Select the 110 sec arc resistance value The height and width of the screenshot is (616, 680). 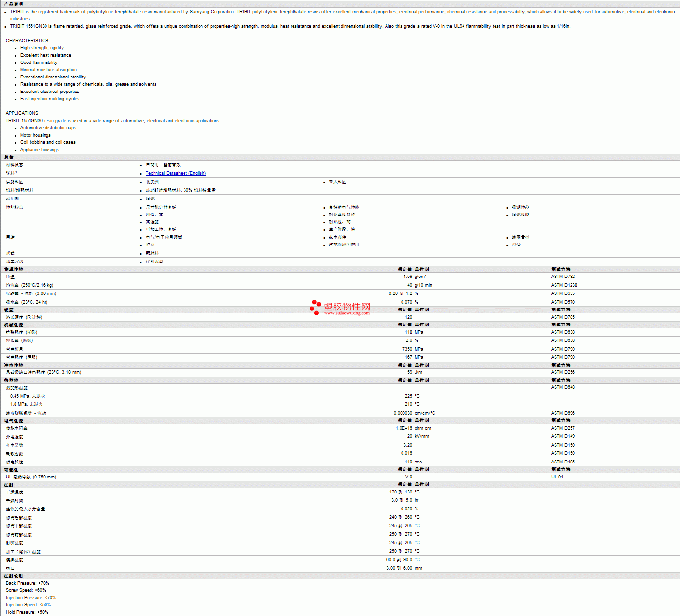[413, 462]
